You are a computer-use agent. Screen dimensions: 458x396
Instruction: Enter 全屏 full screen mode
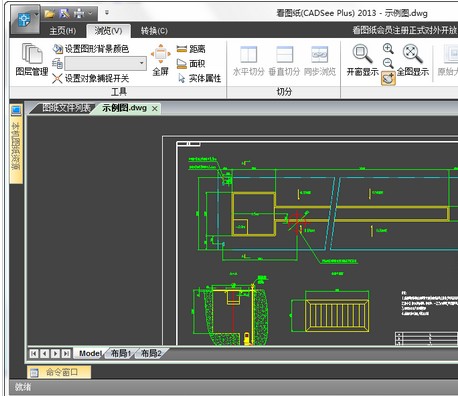click(161, 60)
